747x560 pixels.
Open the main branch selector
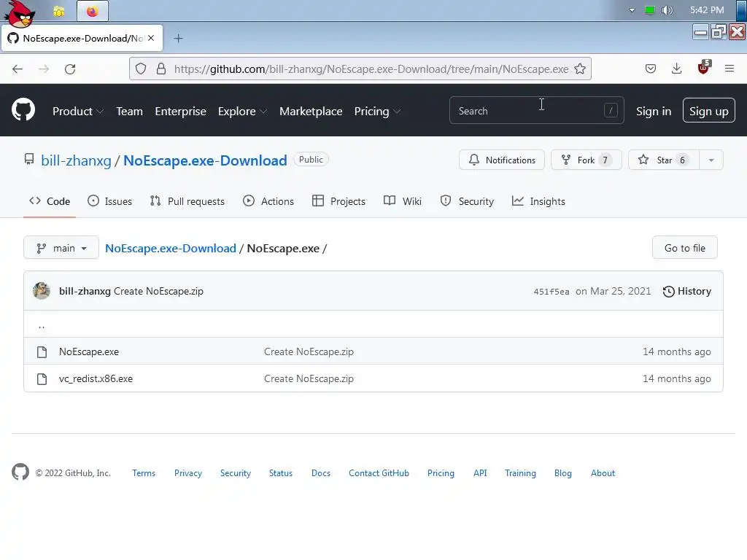point(61,248)
